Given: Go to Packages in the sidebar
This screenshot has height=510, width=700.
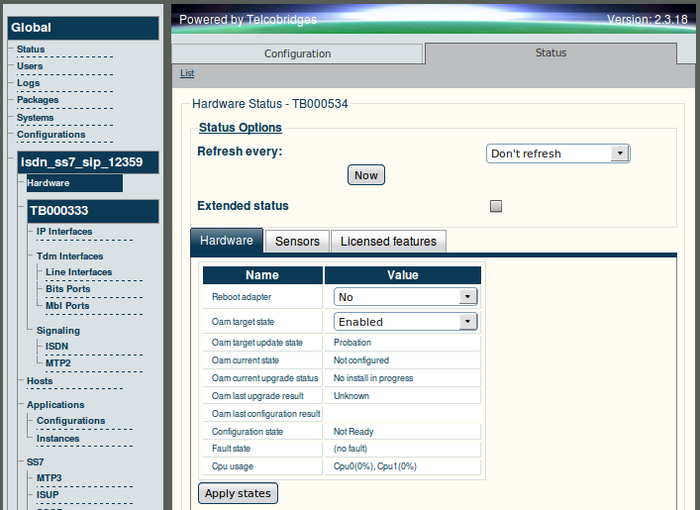Looking at the screenshot, I should [x=38, y=100].
